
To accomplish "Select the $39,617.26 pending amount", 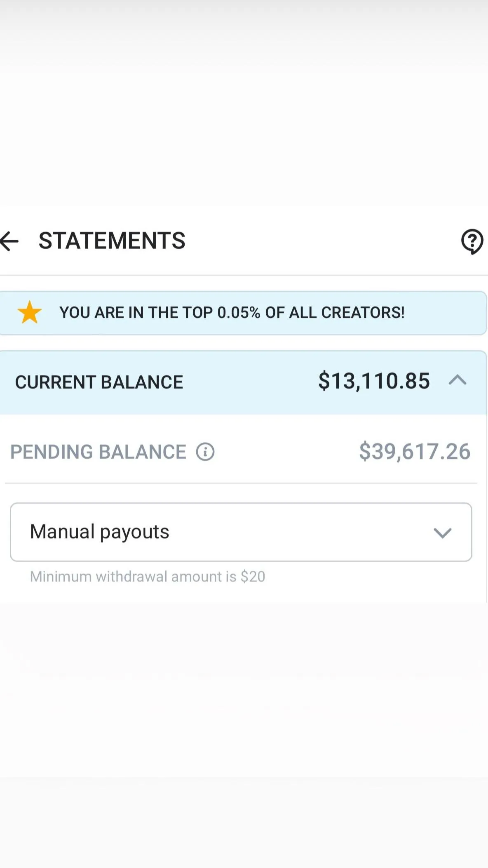I will (x=414, y=451).
